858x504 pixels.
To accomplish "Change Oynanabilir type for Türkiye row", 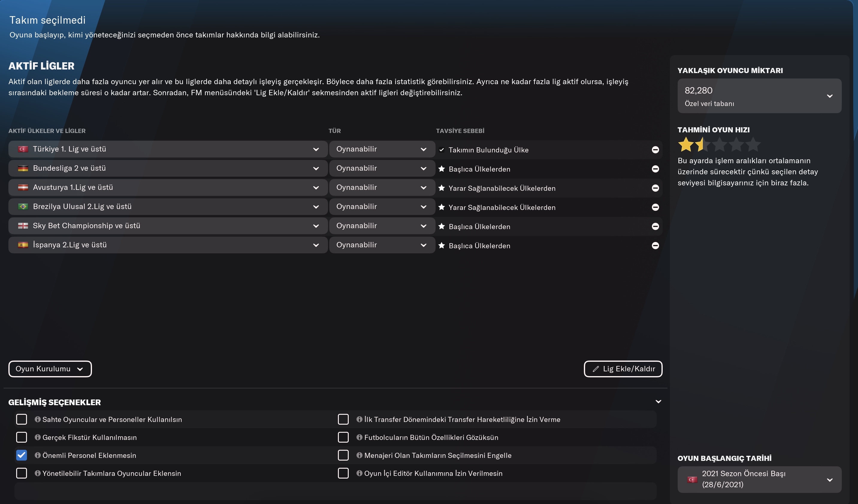I will [382, 149].
